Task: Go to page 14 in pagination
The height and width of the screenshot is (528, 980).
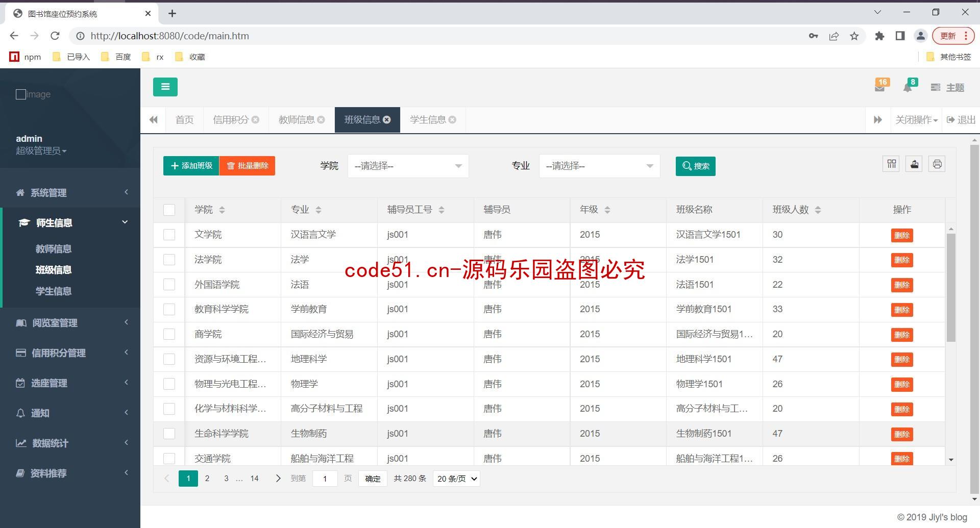Action: click(x=254, y=479)
